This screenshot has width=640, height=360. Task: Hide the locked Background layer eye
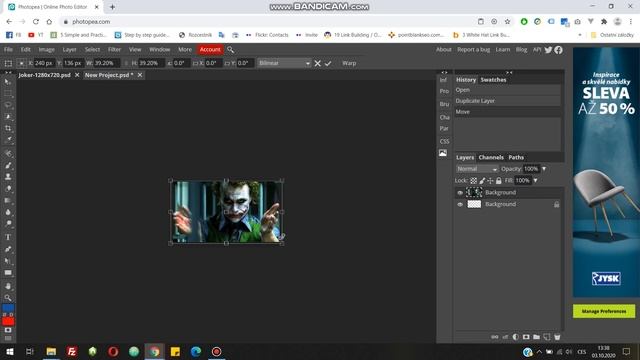coord(460,204)
